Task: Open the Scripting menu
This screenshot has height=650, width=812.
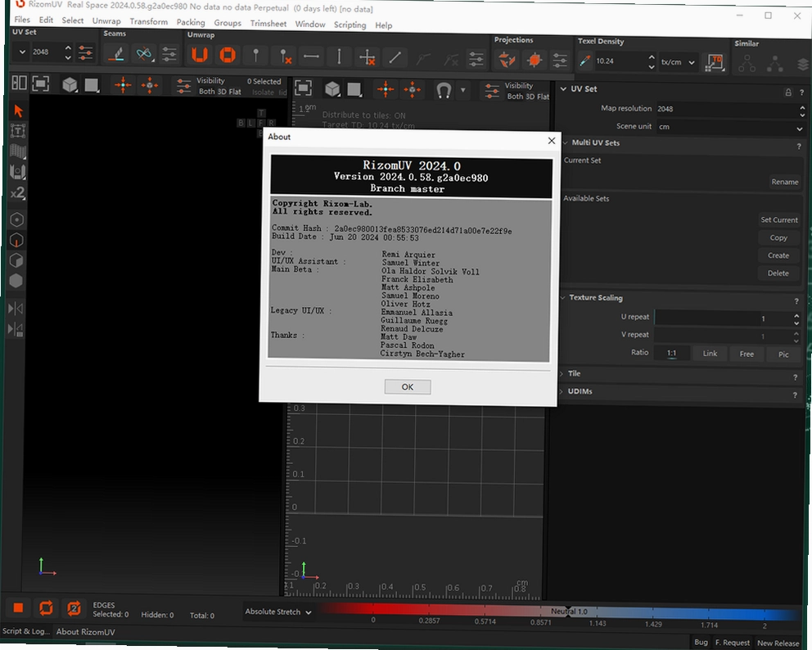Action: [x=350, y=25]
